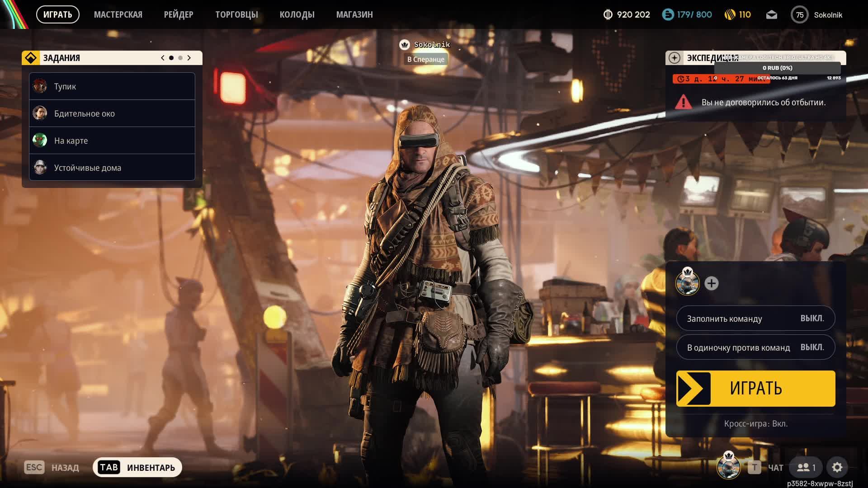Click the level 75 profile badge
868x488 pixels.
coord(799,15)
